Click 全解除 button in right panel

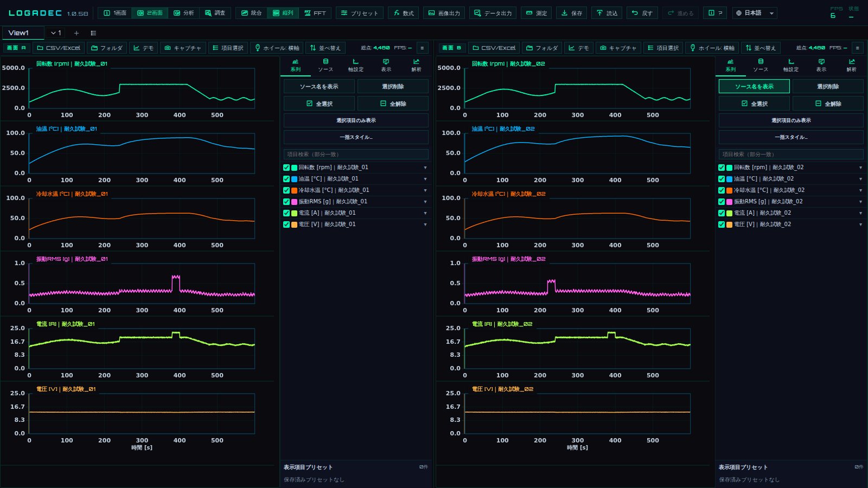tap(828, 104)
